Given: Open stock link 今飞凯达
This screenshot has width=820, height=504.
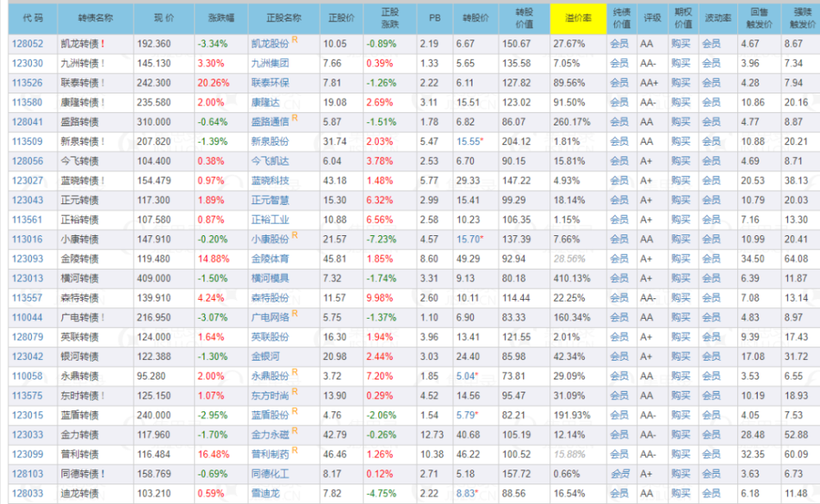Looking at the screenshot, I should pos(270,161).
